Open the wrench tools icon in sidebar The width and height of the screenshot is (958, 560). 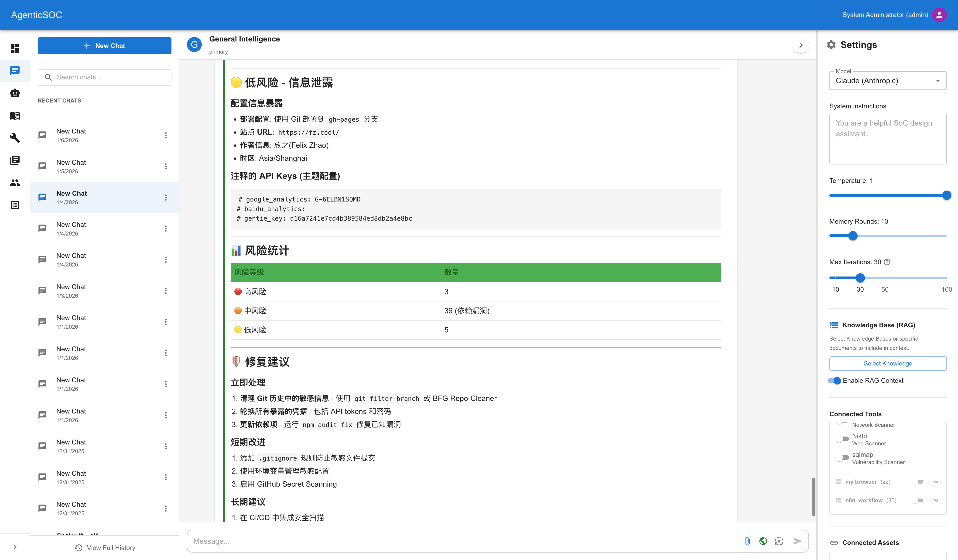click(15, 138)
